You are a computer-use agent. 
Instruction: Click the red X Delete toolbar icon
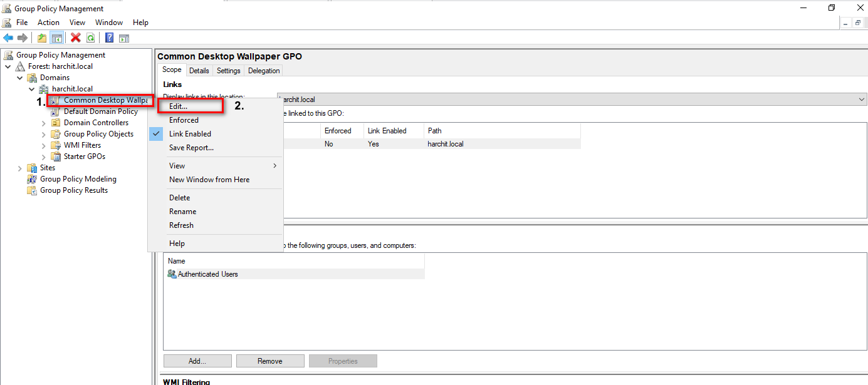76,38
